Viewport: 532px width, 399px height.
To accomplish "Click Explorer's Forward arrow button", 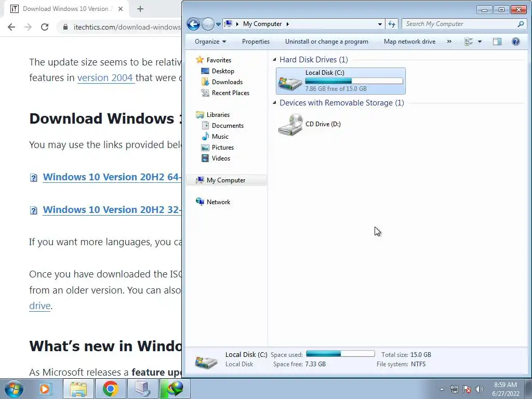I will coord(208,24).
